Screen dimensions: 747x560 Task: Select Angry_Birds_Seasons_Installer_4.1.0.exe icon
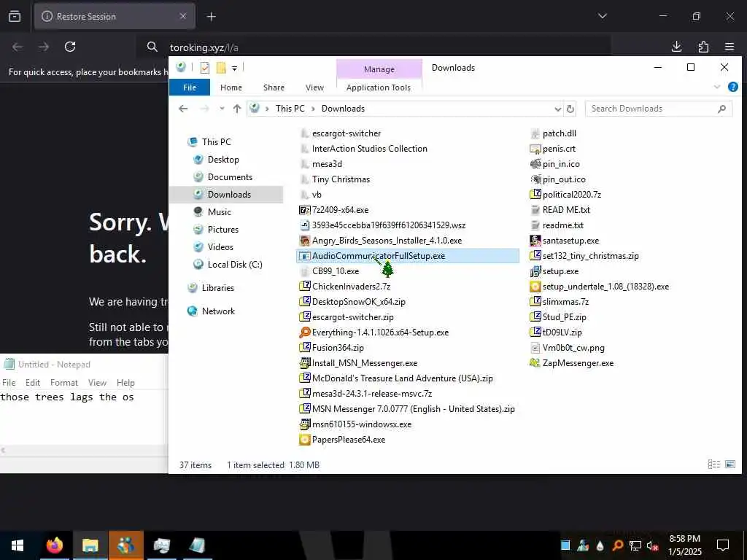coord(304,241)
